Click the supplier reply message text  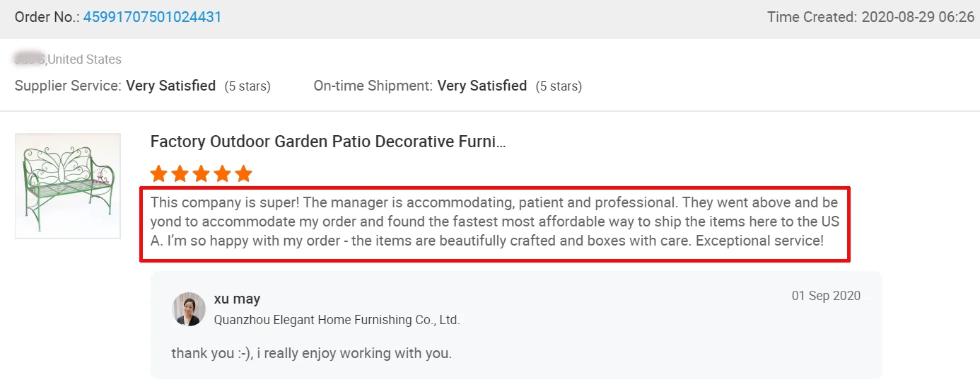[x=311, y=352]
